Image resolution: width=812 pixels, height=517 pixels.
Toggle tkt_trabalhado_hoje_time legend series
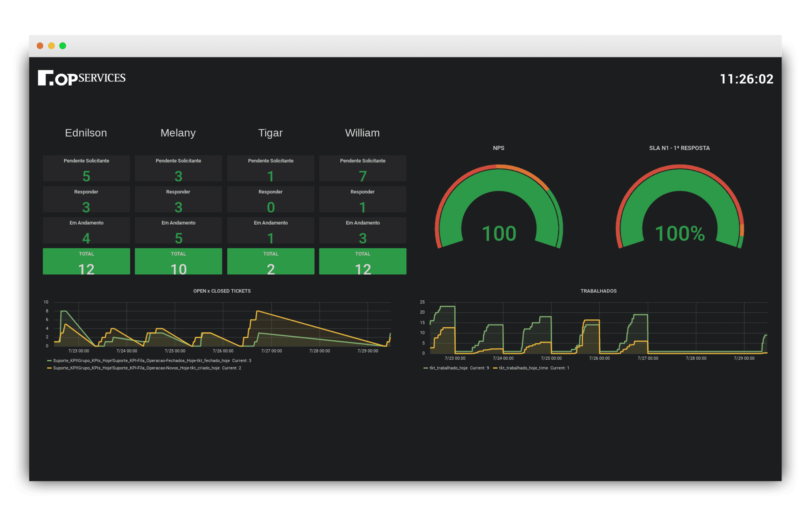pyautogui.click(x=523, y=368)
